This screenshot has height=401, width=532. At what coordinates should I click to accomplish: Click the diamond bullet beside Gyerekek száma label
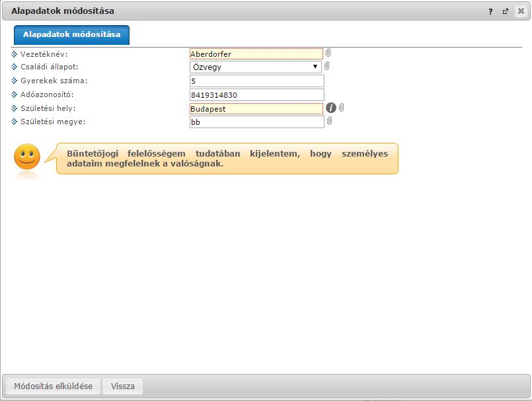pyautogui.click(x=15, y=81)
